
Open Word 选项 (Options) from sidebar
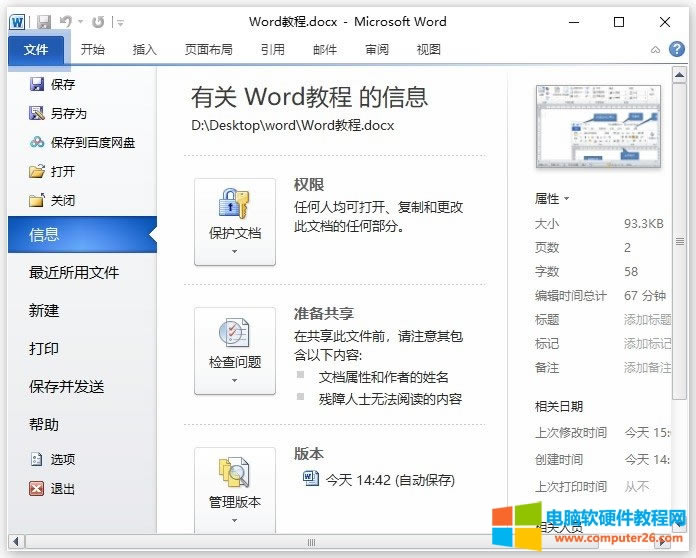tap(62, 460)
